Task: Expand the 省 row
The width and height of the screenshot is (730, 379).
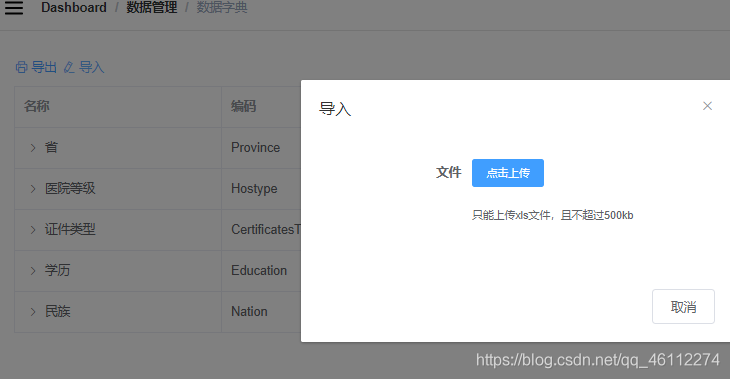Action: [33, 148]
